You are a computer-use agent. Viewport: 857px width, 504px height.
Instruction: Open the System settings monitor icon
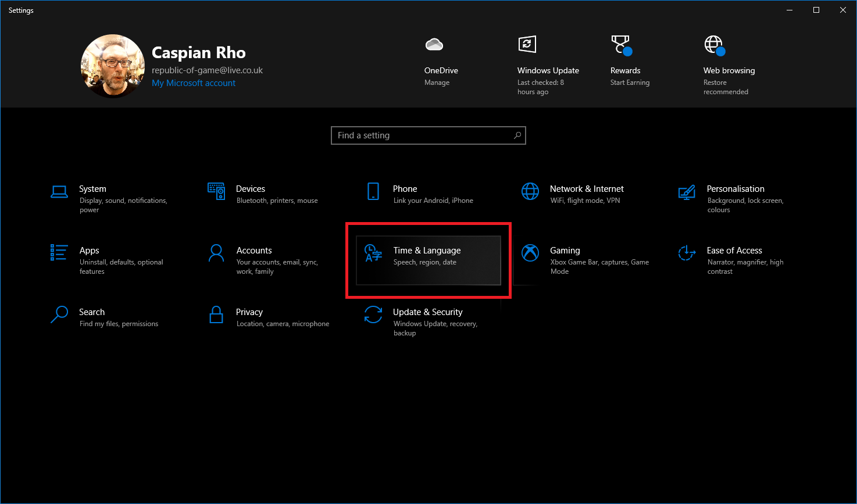59,192
